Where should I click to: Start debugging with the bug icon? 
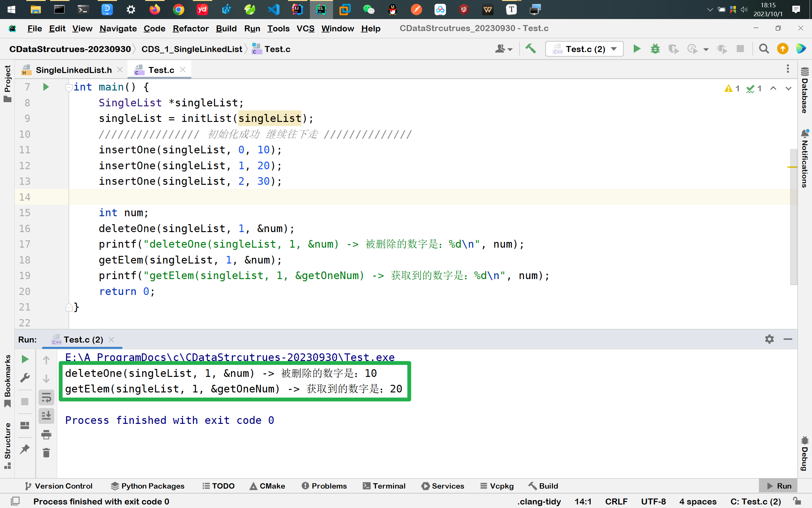[655, 49]
